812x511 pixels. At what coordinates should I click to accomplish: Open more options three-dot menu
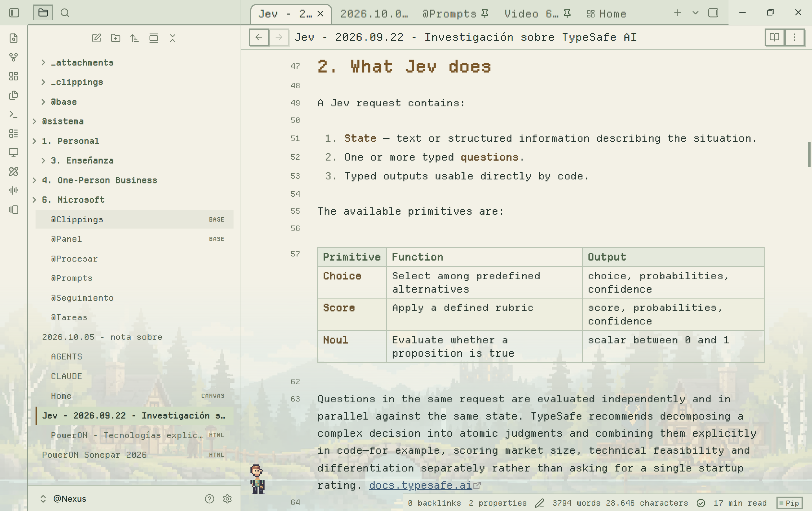tap(795, 37)
